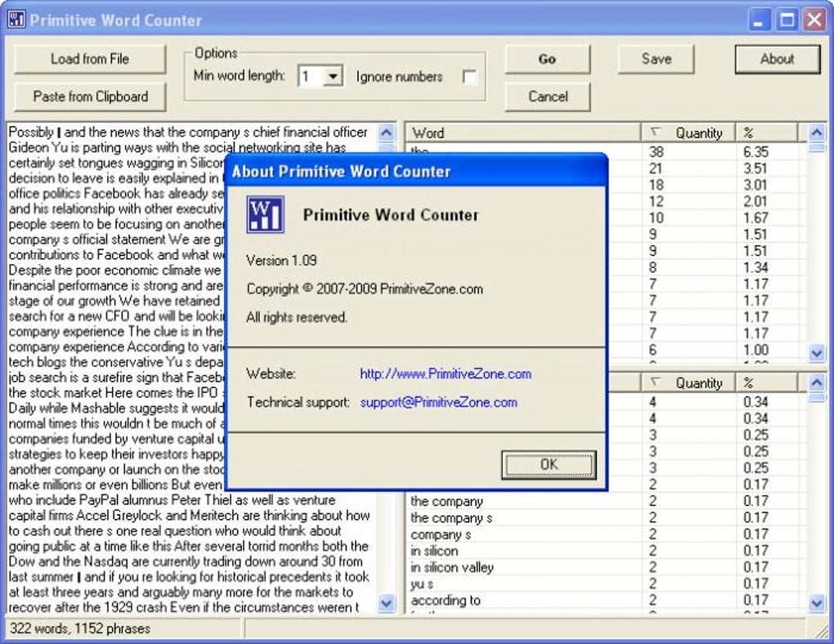Select the 'according to' phrase row

coord(607,601)
